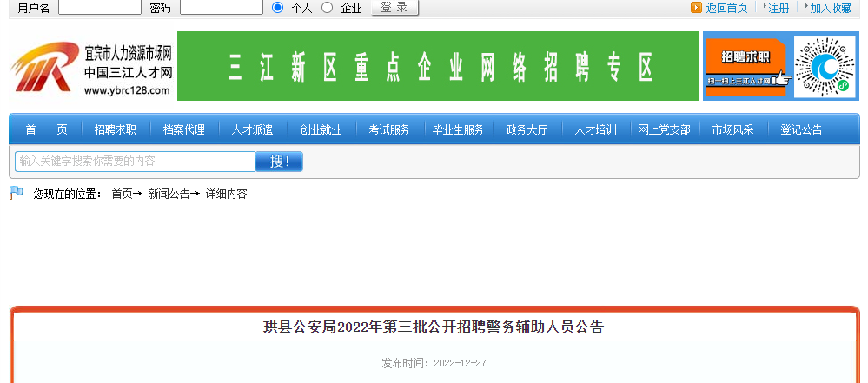Open the 人才派遣 menu item
The height and width of the screenshot is (383, 868).
253,129
